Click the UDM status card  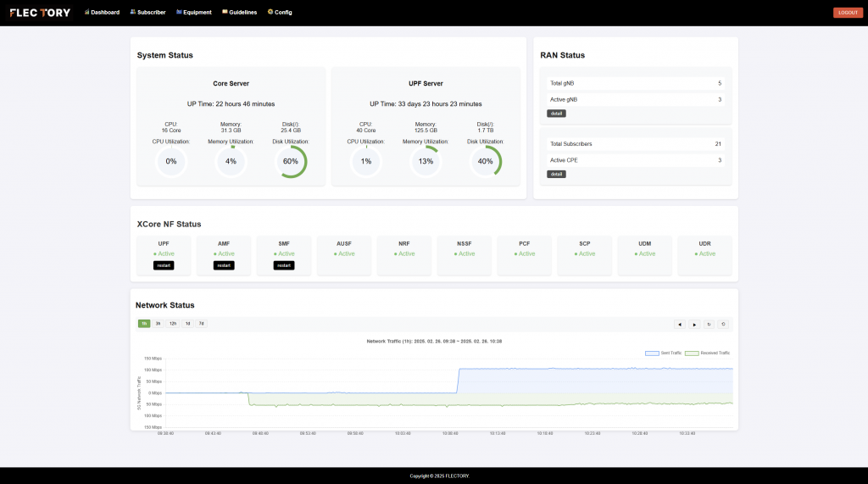[x=645, y=255]
